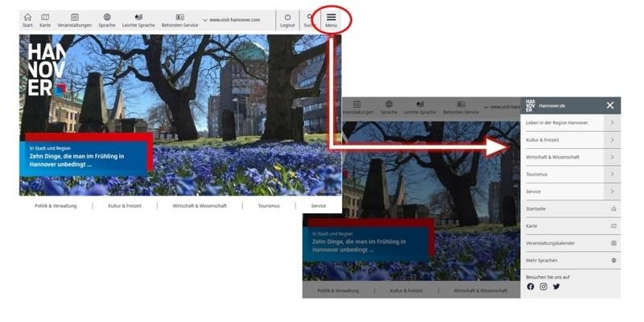This screenshot has width=644, height=322.
Task: Open Behörden-Service icon in dimmed overlay page
Action: (460, 105)
